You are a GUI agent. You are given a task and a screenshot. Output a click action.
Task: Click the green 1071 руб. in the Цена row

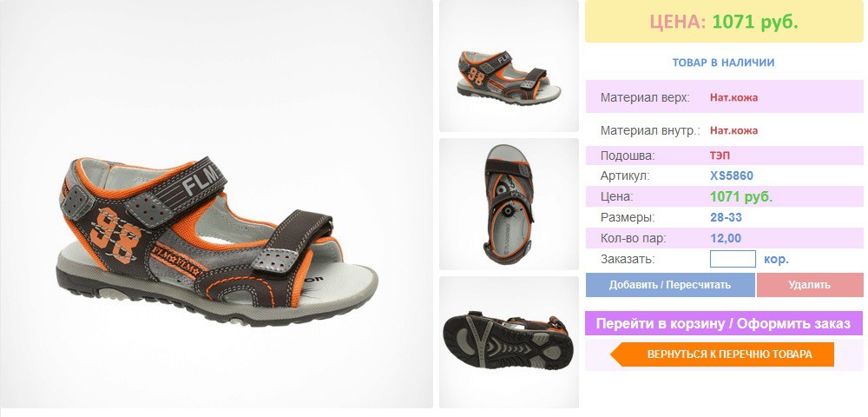point(741,196)
